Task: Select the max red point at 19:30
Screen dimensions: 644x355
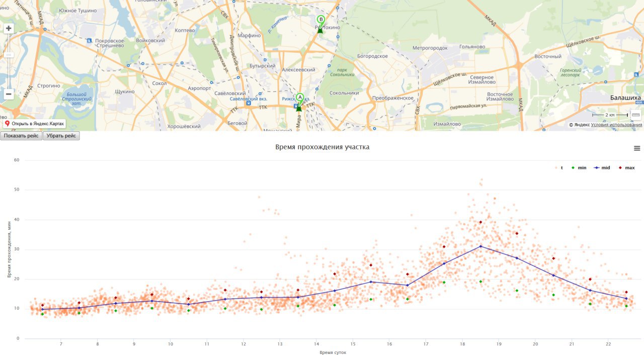Action: pyautogui.click(x=517, y=233)
